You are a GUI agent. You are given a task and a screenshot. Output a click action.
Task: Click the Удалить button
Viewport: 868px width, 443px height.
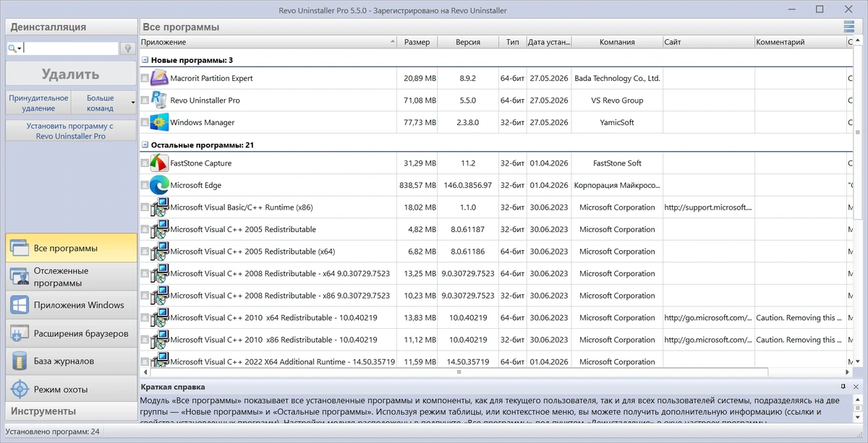click(x=71, y=74)
